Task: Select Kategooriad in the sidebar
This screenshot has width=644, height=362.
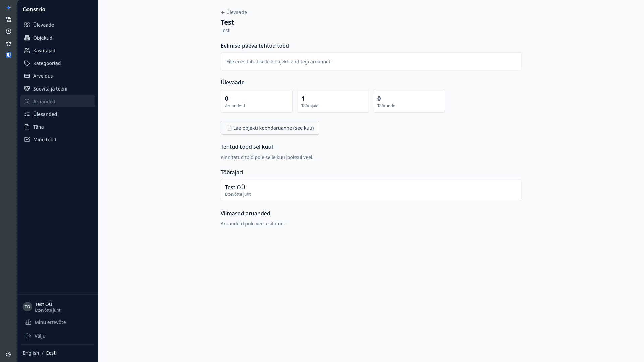Action: pos(58,63)
